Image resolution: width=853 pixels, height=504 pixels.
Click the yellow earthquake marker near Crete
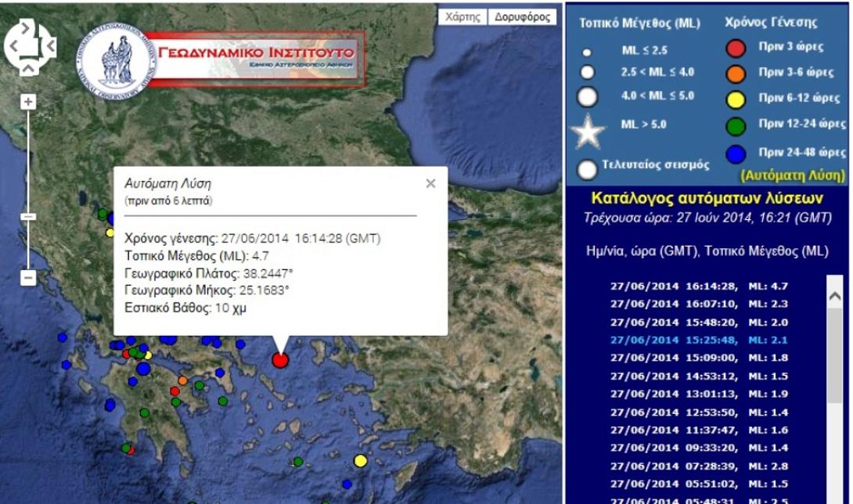(x=359, y=463)
